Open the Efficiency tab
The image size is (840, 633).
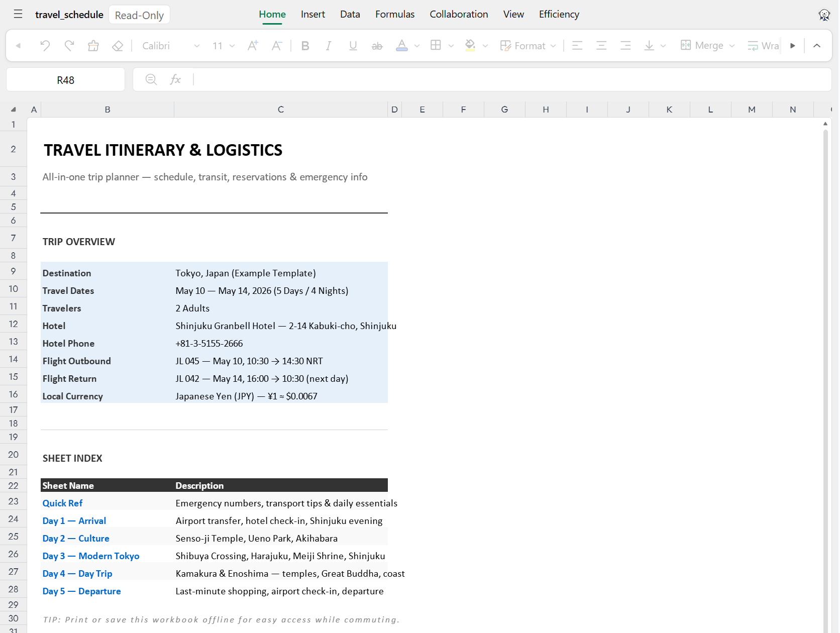(559, 15)
